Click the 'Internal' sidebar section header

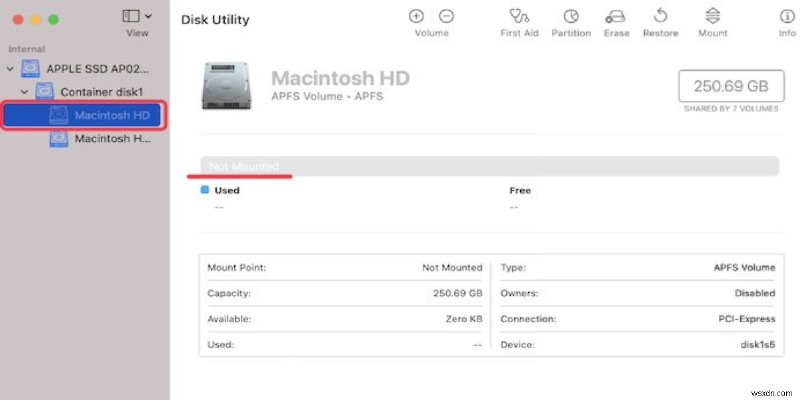click(x=27, y=49)
